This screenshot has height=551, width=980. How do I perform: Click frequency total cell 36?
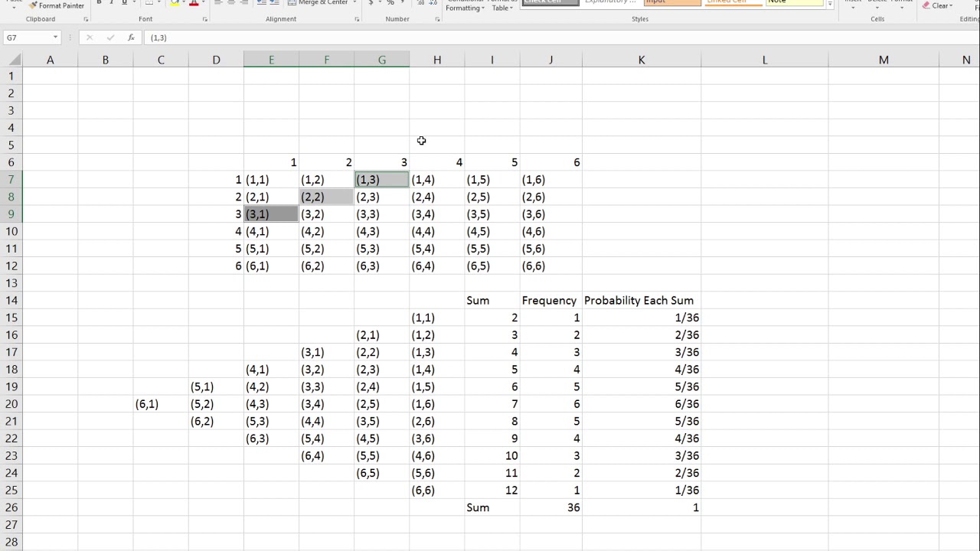(550, 507)
